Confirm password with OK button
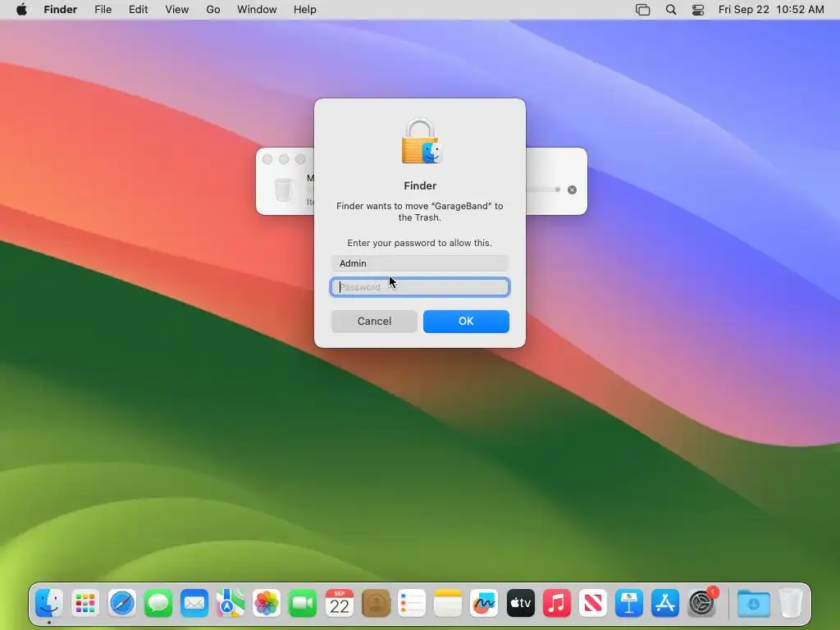840x630 pixels. pyautogui.click(x=466, y=321)
